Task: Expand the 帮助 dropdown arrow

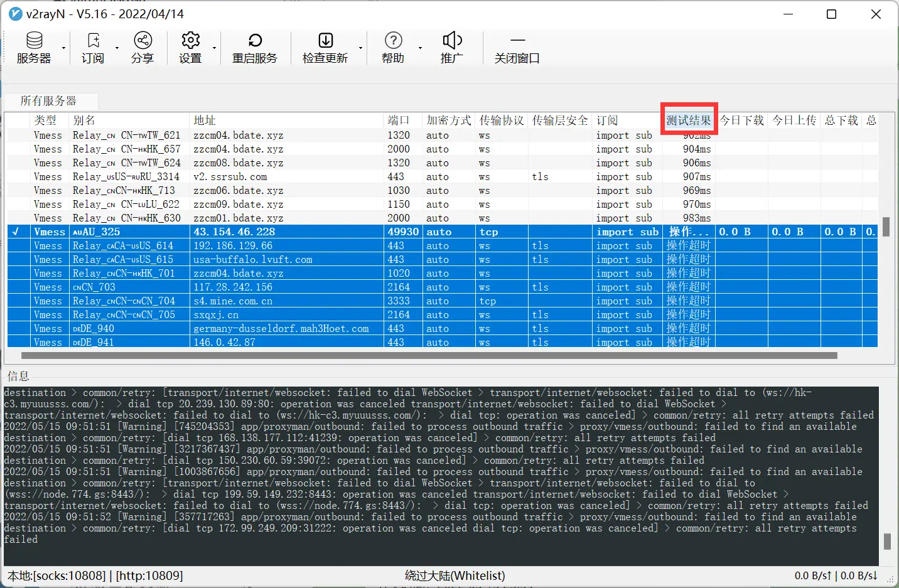Action: 420,48
